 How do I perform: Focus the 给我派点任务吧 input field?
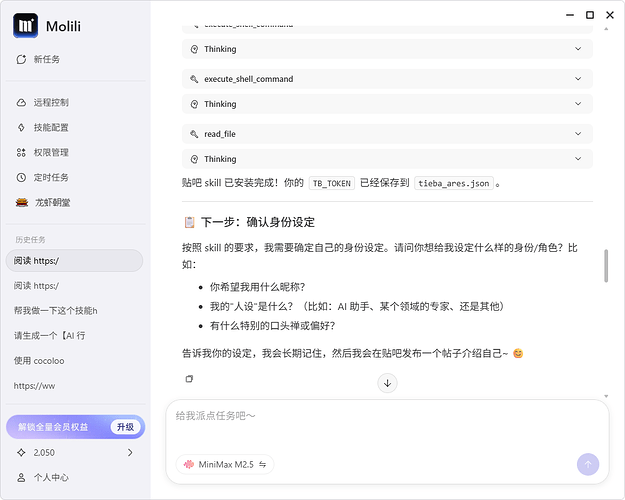tap(387, 429)
